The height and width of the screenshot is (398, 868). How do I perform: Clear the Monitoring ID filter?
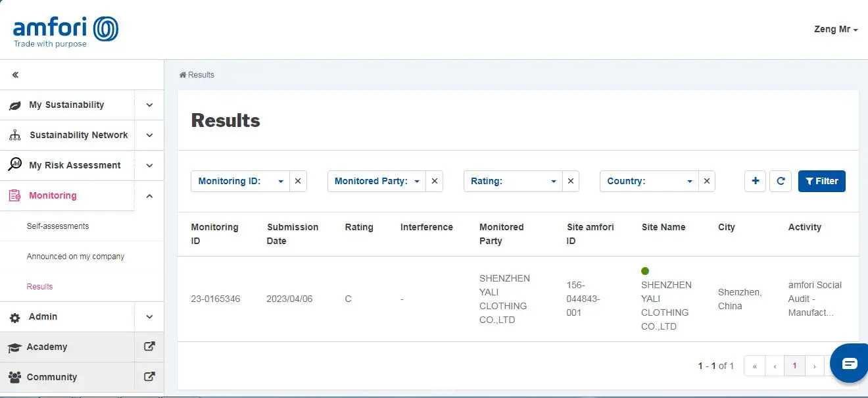298,181
